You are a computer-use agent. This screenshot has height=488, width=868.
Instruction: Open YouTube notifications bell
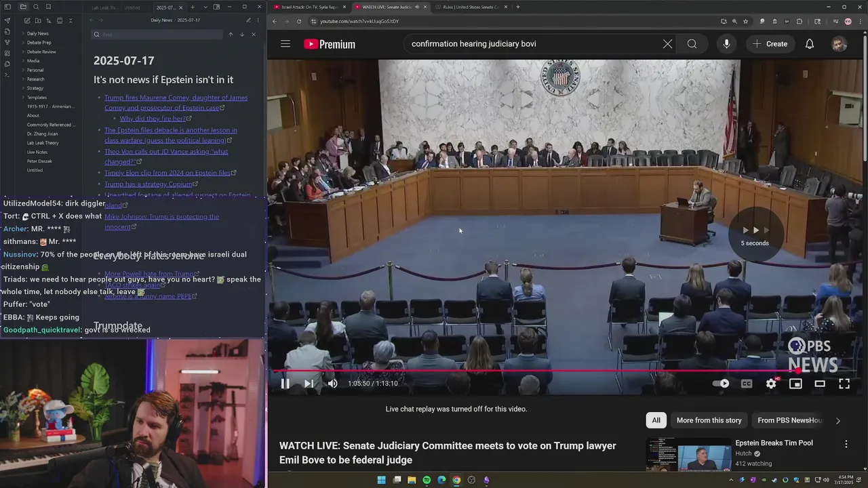[810, 44]
